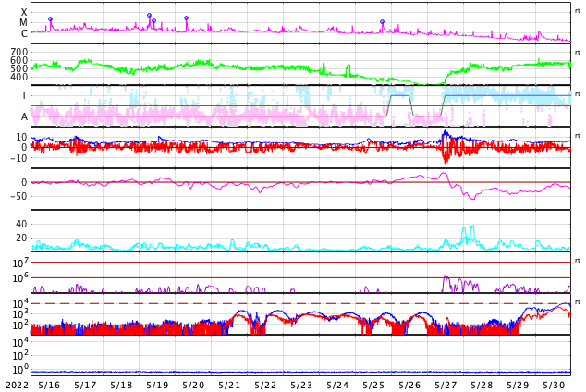Click the -50 axis label
Viewport: 586px width, 392px height.
(x=18, y=196)
